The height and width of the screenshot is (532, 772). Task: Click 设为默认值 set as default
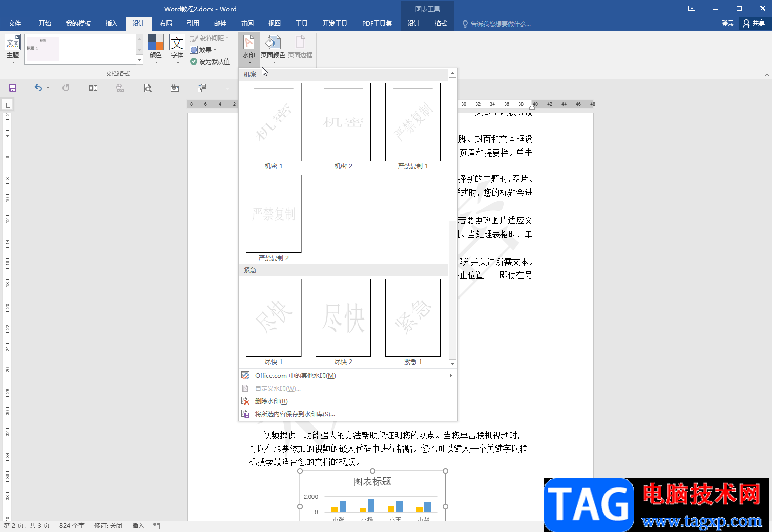tap(210, 61)
